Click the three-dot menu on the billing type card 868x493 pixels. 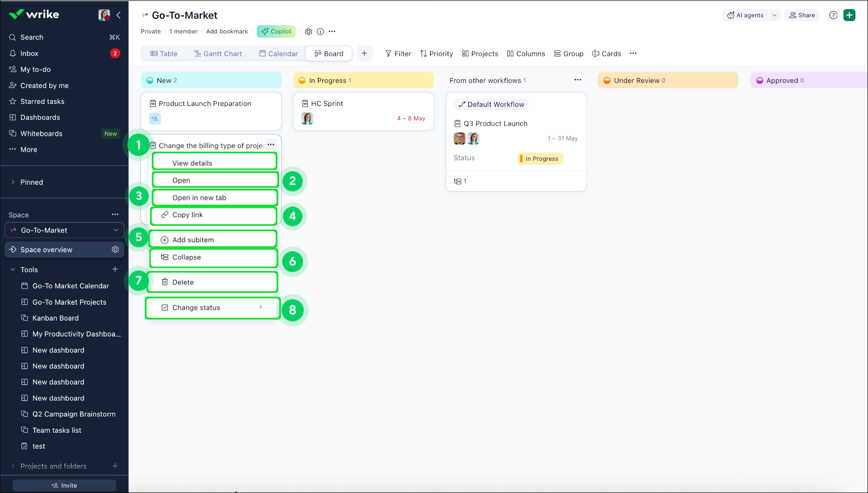pyautogui.click(x=271, y=144)
